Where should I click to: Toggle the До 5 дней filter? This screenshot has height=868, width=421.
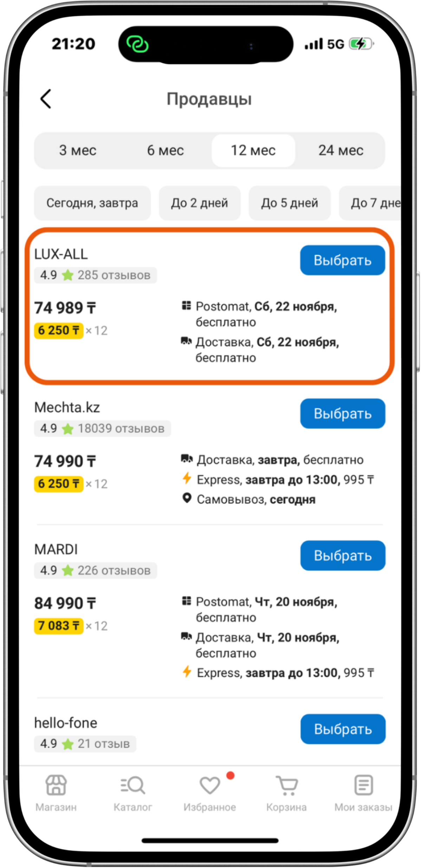289,203
